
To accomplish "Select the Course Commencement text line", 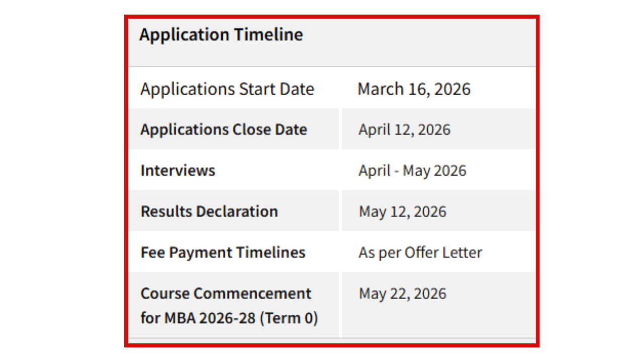I will click(225, 294).
